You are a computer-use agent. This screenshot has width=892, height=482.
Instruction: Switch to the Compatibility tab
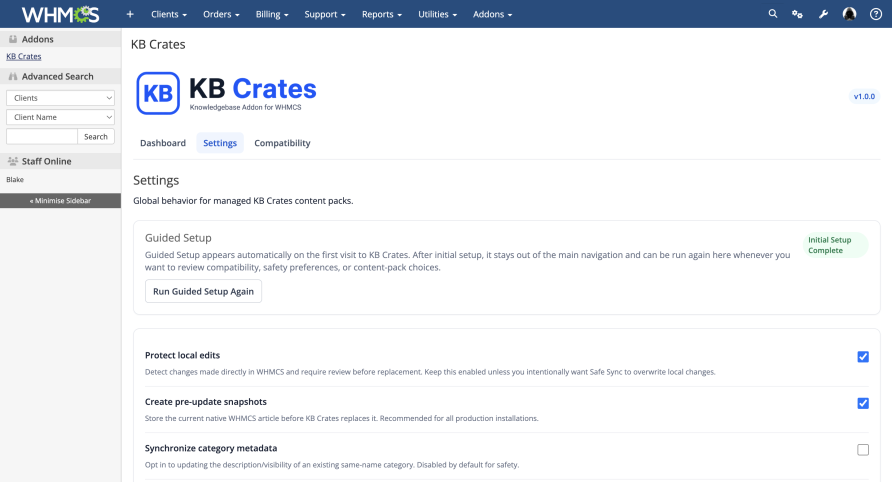(x=282, y=143)
